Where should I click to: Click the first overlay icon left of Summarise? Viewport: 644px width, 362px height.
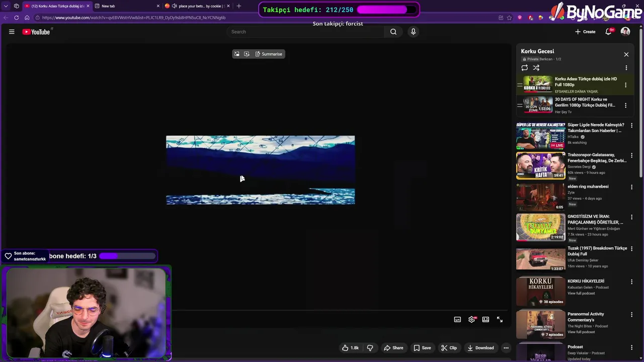click(x=237, y=54)
